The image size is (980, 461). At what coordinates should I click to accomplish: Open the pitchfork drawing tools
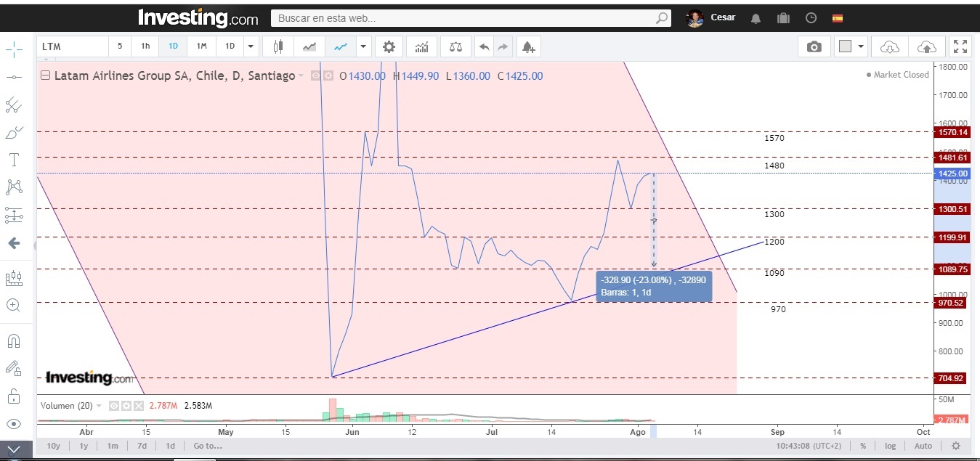coord(14,105)
